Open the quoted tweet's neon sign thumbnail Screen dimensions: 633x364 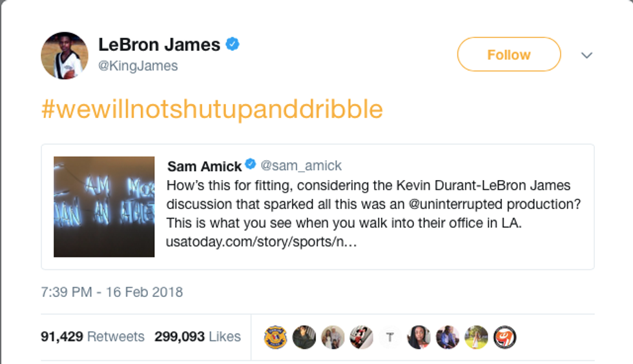[x=104, y=207]
